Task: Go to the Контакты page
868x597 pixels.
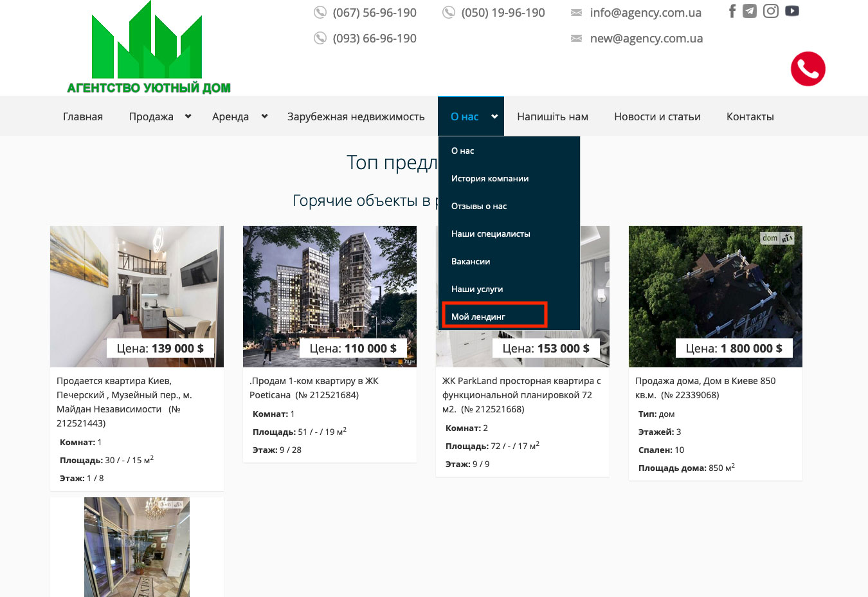Action: 750,116
